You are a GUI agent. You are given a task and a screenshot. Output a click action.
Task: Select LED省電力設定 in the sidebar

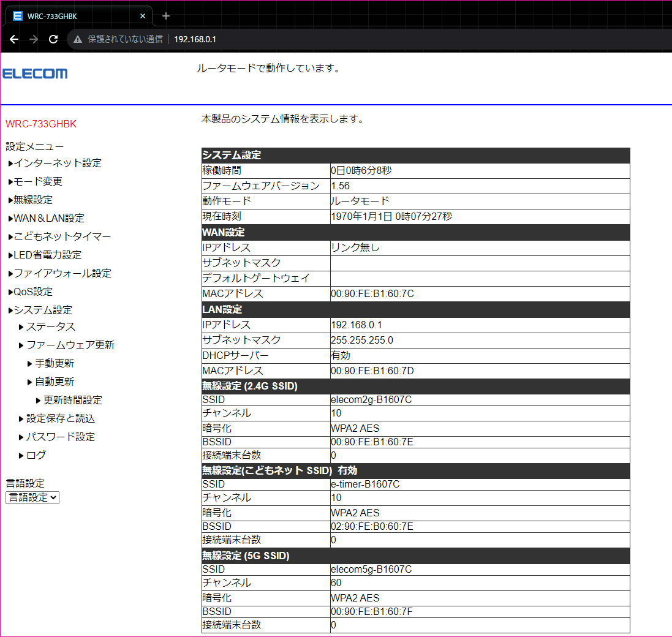(x=47, y=255)
